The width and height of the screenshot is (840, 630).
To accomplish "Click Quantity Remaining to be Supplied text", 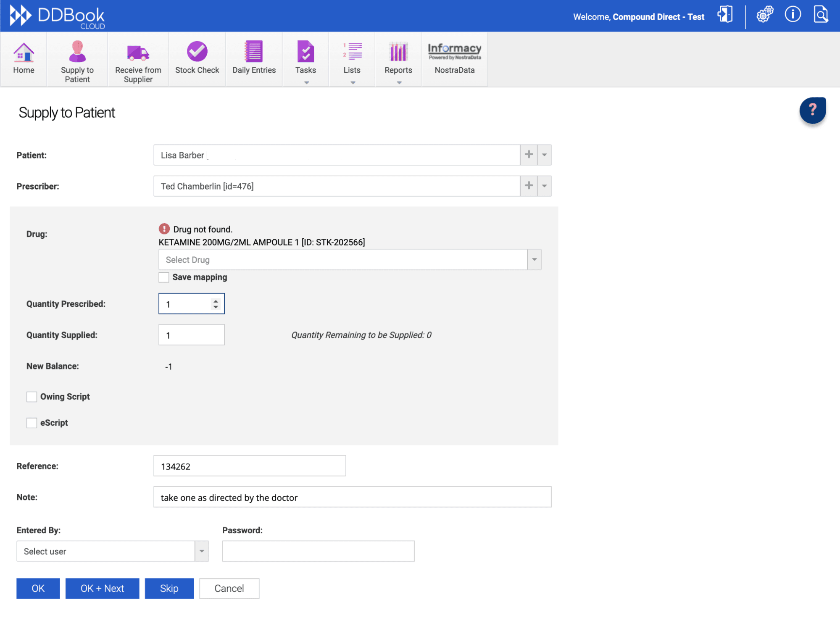I will coord(361,335).
